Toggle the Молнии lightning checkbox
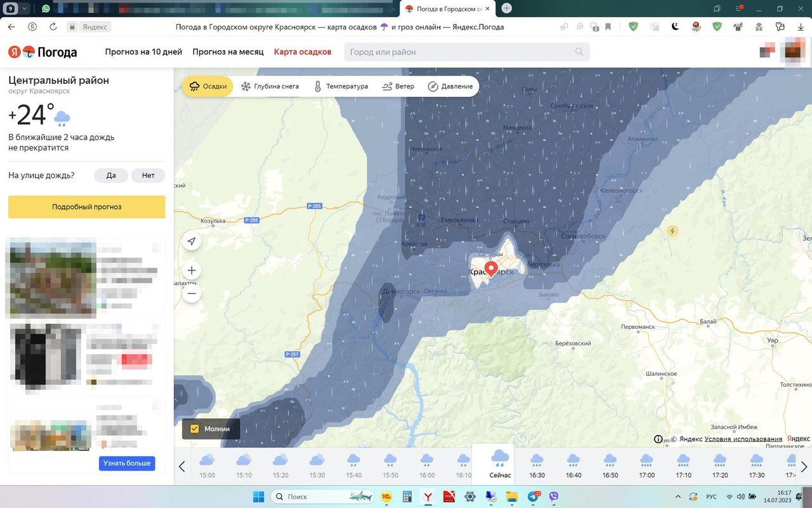 click(x=195, y=429)
